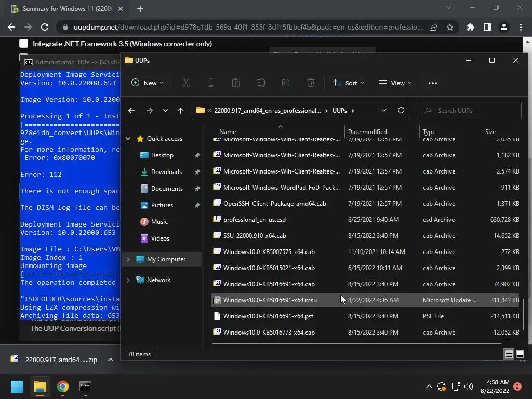Switch to large thumbnails view icon
Screen dimensions: 532x399
tap(520, 354)
